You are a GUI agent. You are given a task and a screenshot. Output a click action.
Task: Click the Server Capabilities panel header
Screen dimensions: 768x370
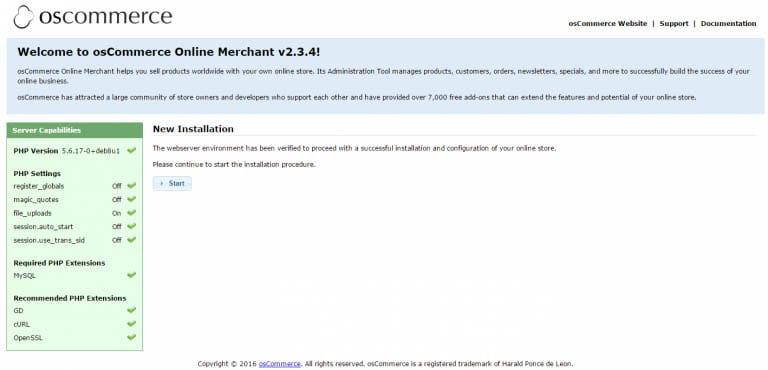(75, 130)
